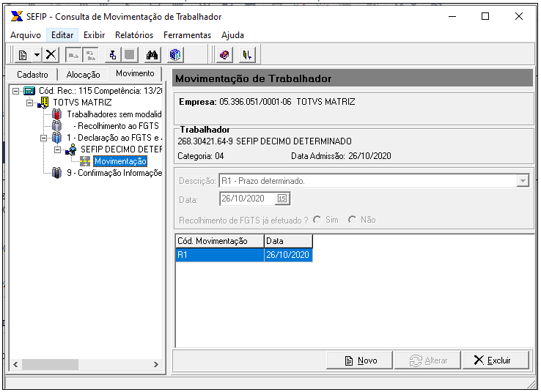Screen dimensions: 541x392
Task: Click the first greyed-out move toolbar icon
Action: 73,55
